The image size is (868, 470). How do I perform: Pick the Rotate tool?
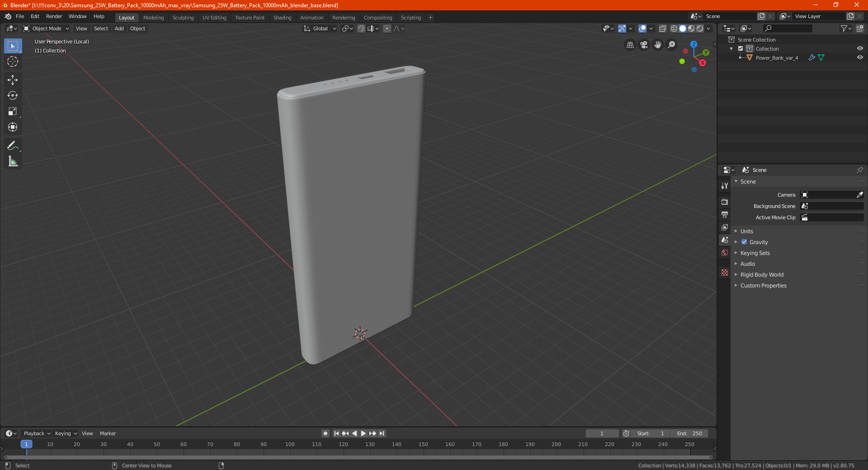(x=13, y=95)
